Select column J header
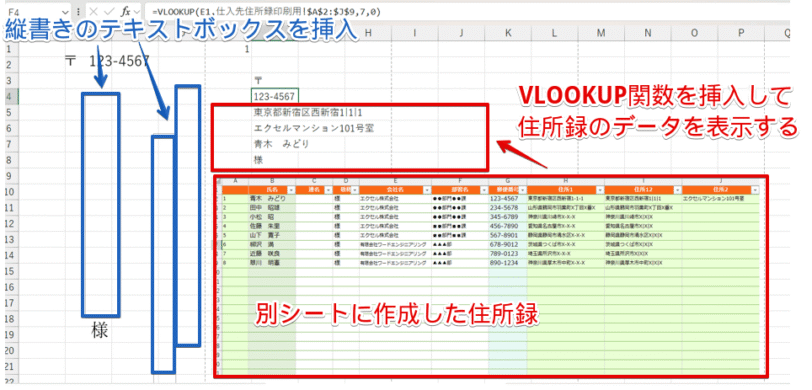 pos(461,33)
